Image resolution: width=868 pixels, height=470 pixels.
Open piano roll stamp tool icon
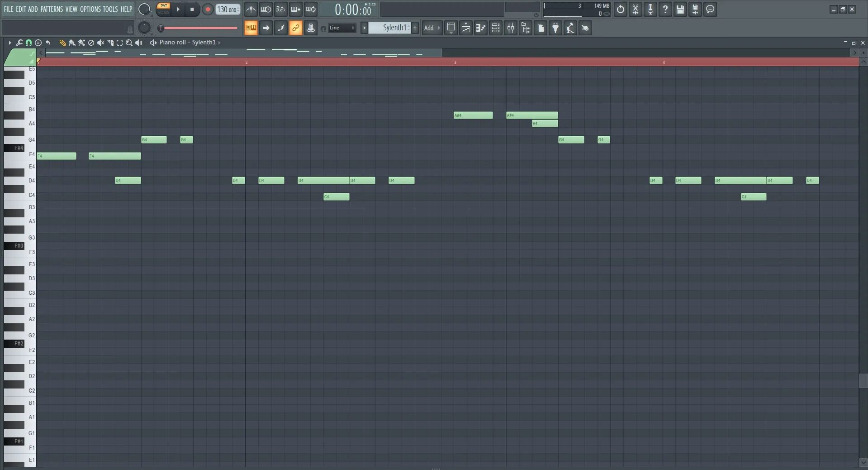[x=38, y=43]
